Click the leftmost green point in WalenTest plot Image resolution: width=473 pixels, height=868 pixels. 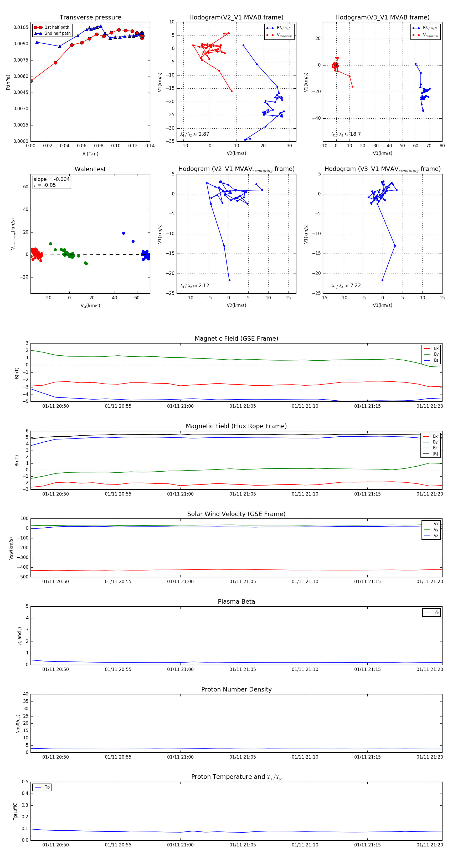[50, 244]
